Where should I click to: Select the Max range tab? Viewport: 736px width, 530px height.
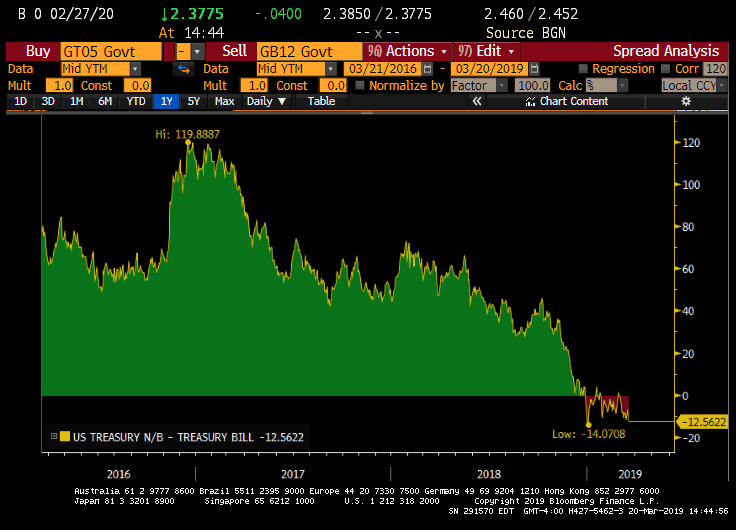(224, 101)
